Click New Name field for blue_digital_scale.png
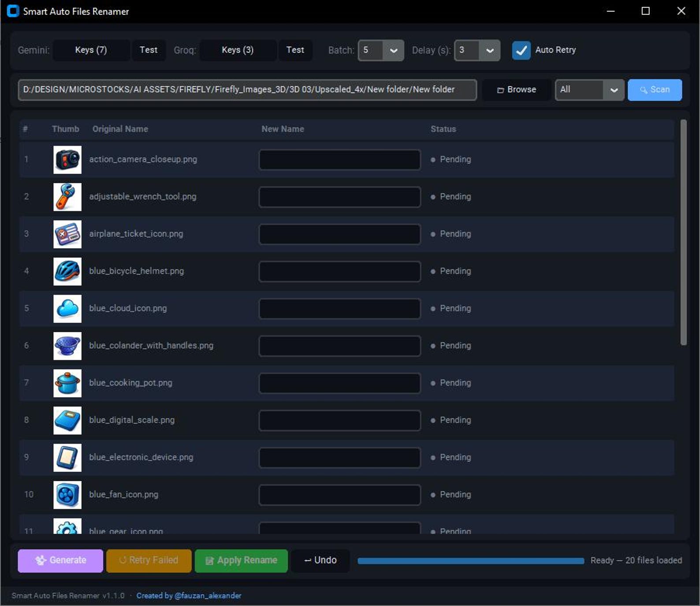700x606 pixels. tap(339, 420)
